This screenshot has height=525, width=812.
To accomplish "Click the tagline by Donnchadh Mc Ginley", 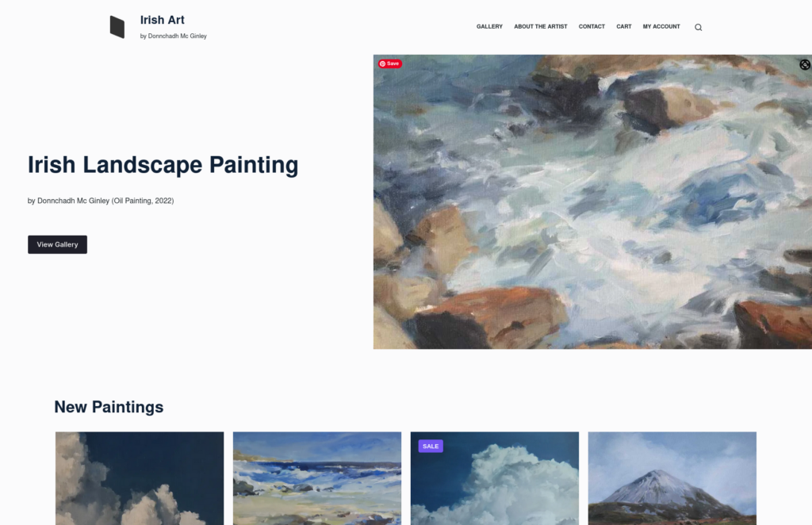I will coord(173,36).
